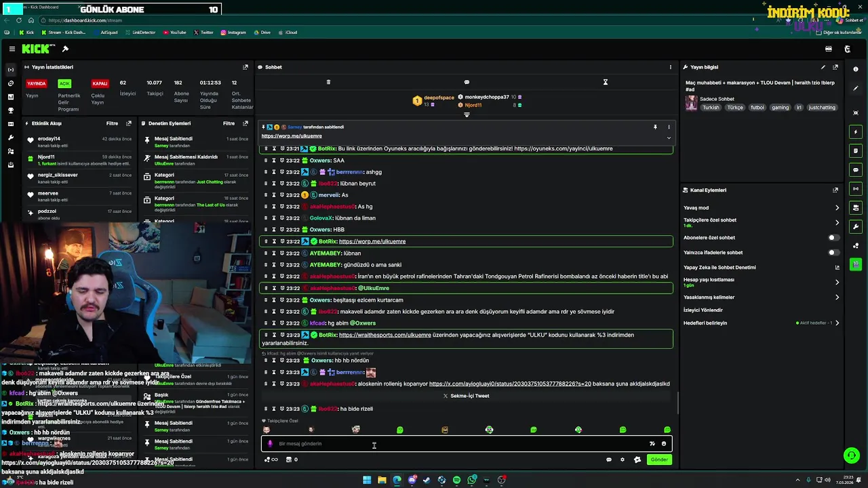Open Filtre in Denetim Eylemleri
Viewport: 868px width, 488px height.
point(229,123)
